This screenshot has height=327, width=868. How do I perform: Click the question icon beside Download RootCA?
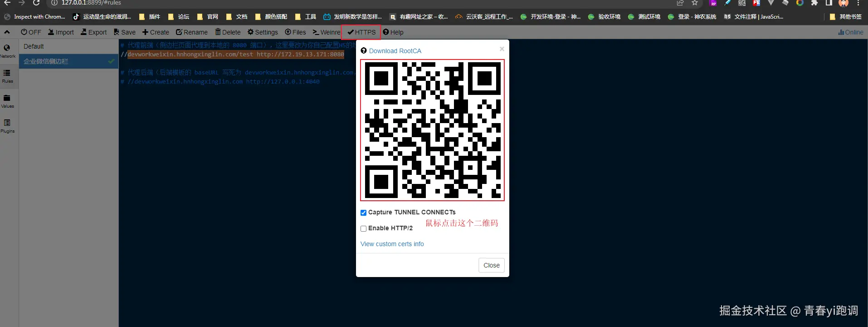pyautogui.click(x=364, y=50)
